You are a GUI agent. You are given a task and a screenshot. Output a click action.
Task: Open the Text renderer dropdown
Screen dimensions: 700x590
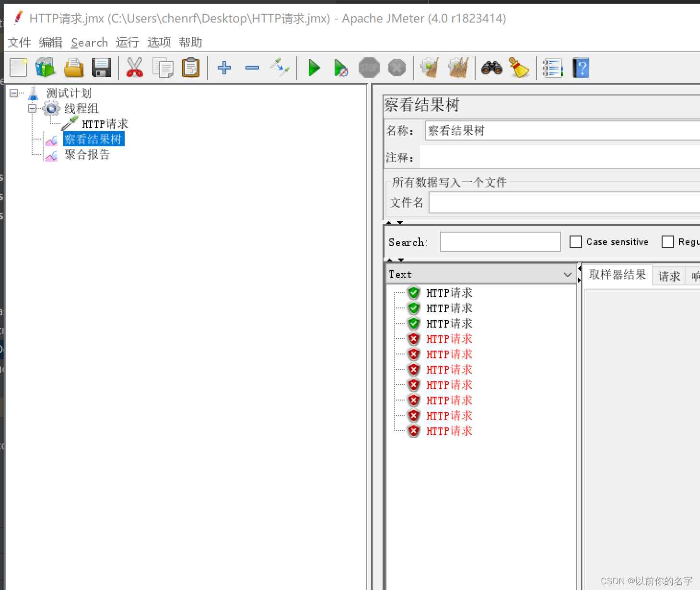[481, 274]
